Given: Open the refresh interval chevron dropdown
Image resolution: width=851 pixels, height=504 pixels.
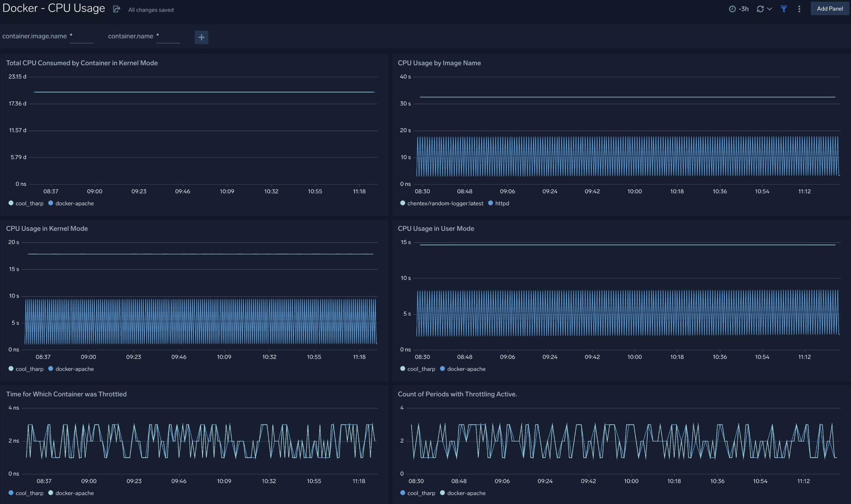Looking at the screenshot, I should tap(770, 9).
